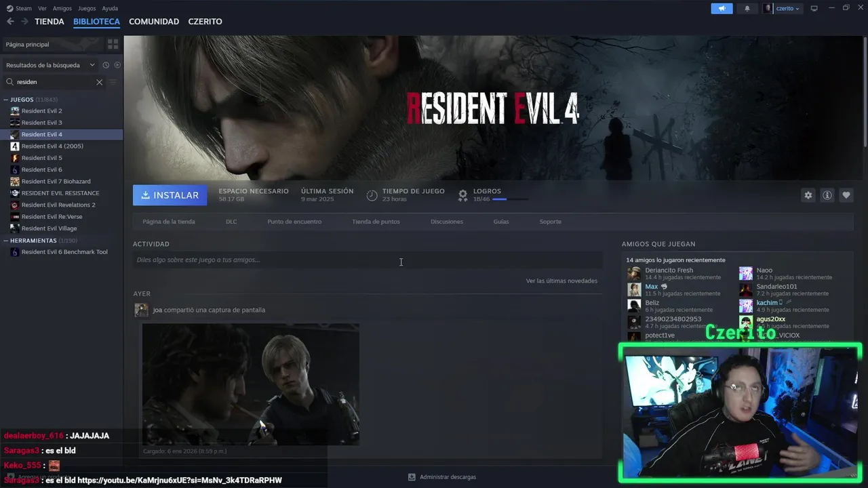The image size is (868, 488).
Task: Open game settings gear icon
Action: [x=808, y=195]
